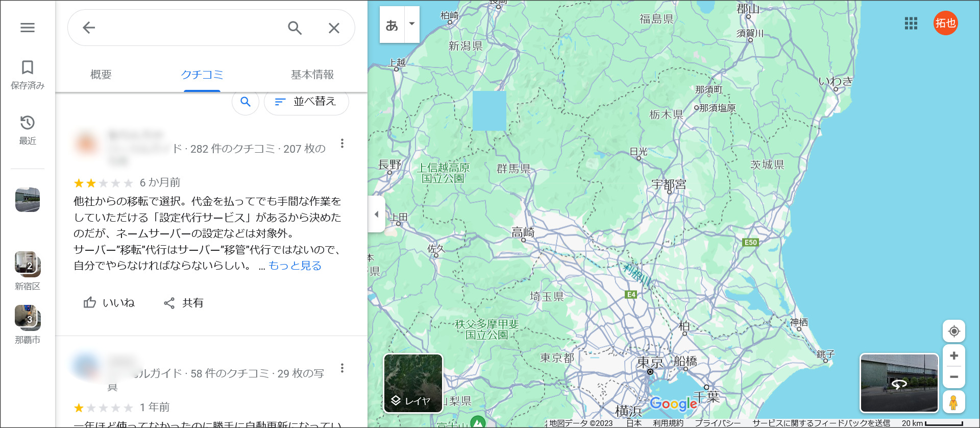Click the いわき city label

point(836,81)
